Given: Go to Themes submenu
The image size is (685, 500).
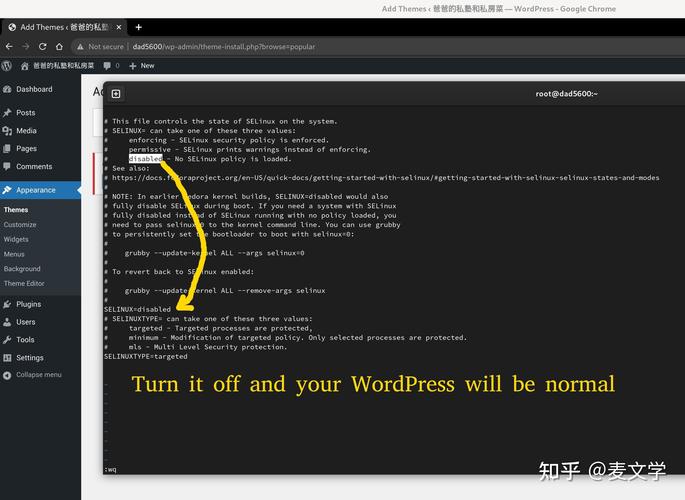Looking at the screenshot, I should [x=16, y=210].
